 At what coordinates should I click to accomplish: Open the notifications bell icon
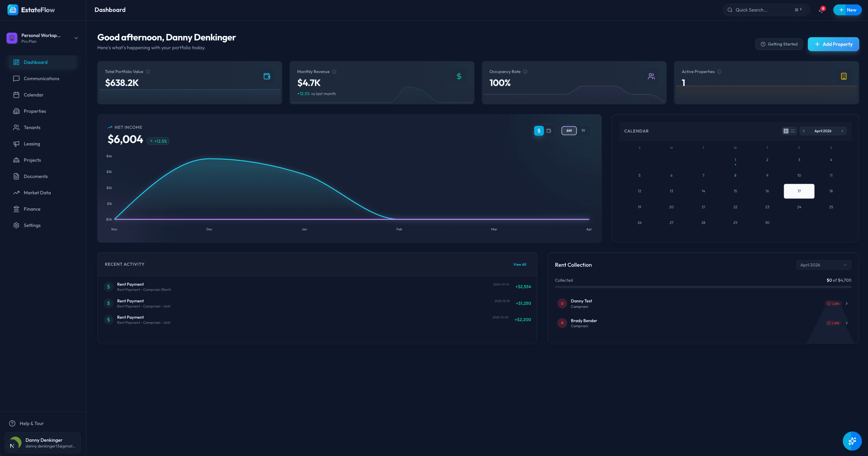click(821, 10)
